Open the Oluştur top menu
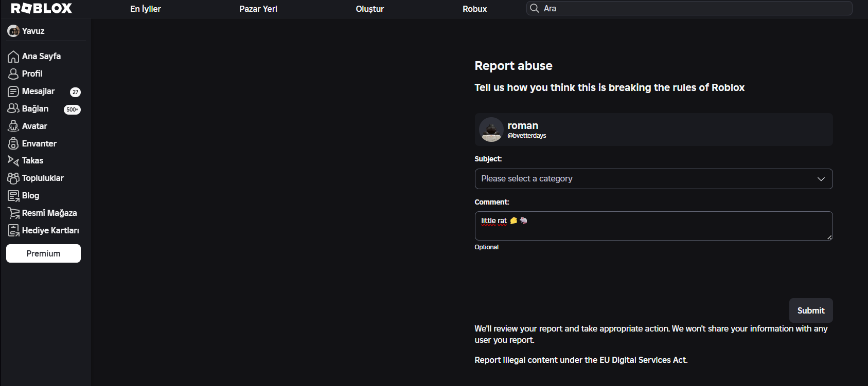Viewport: 868px width, 386px height. click(370, 9)
